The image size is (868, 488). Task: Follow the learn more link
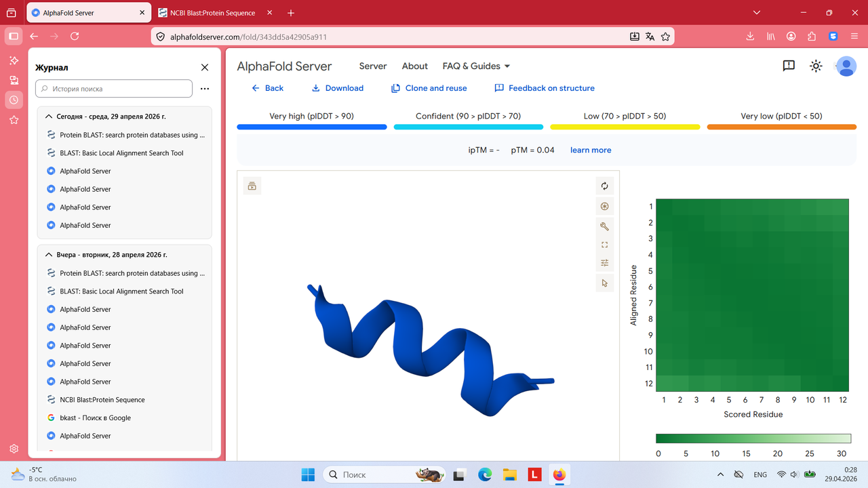pos(591,150)
